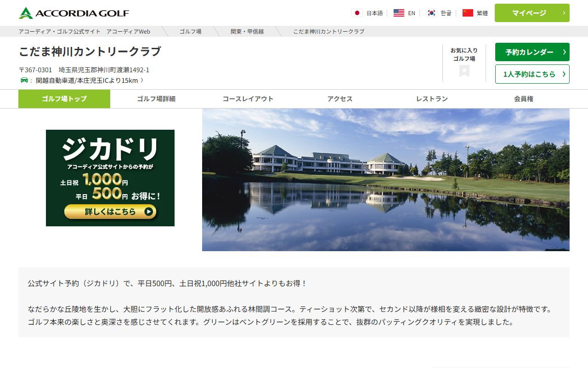
Task: Select the Japanese flag icon
Action: (x=357, y=13)
